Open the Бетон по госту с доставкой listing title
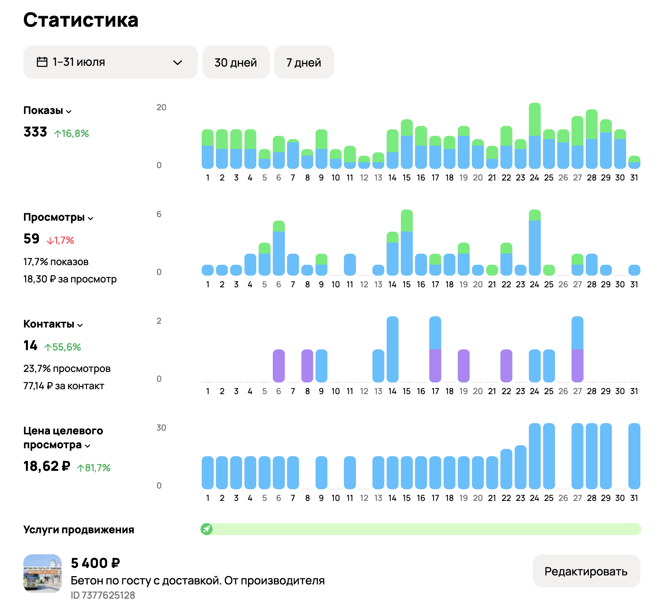 pyautogui.click(x=198, y=581)
